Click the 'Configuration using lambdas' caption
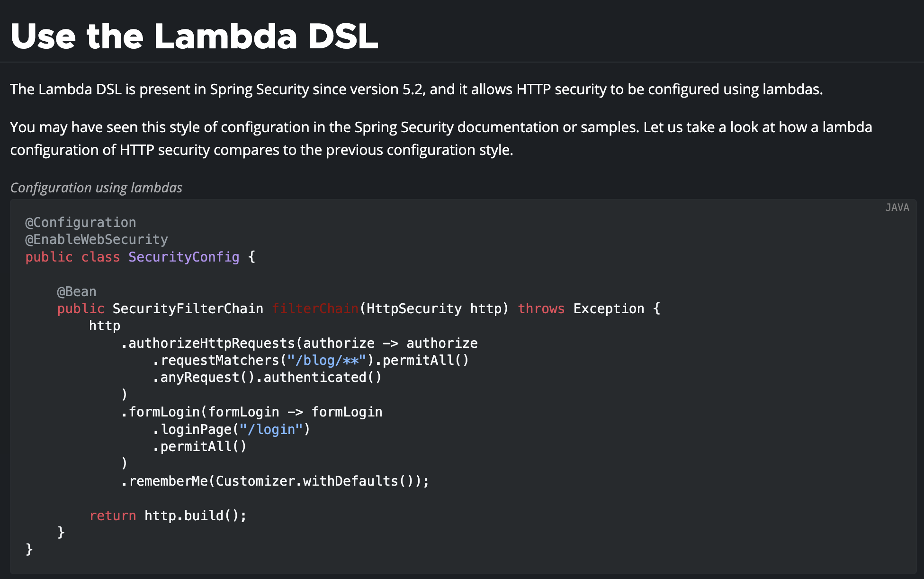This screenshot has height=579, width=924. [x=96, y=188]
